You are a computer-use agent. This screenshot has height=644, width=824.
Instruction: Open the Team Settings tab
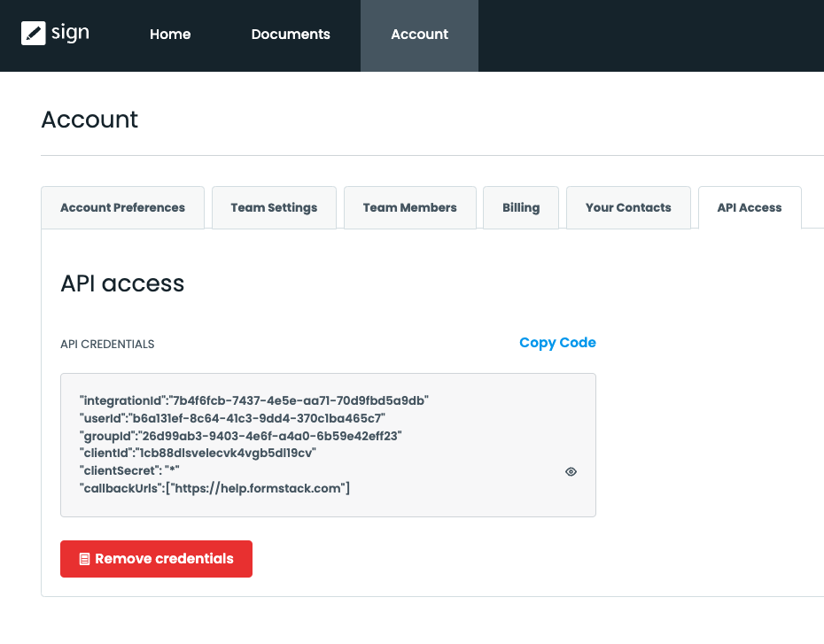tap(274, 207)
